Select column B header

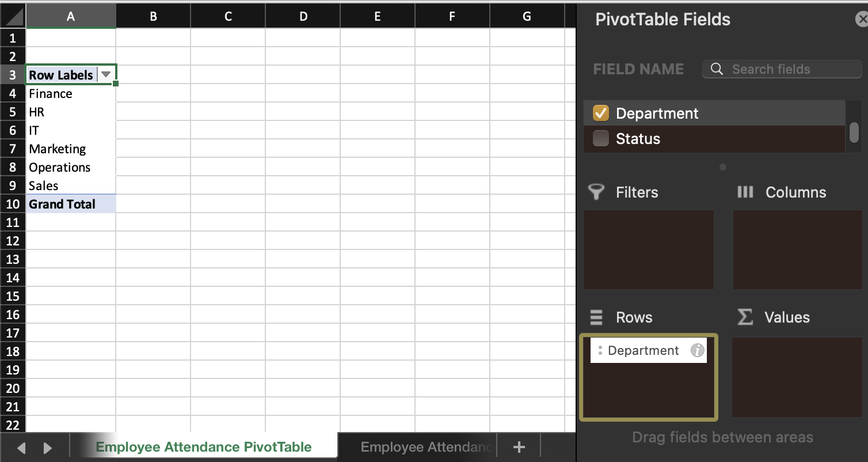point(153,17)
